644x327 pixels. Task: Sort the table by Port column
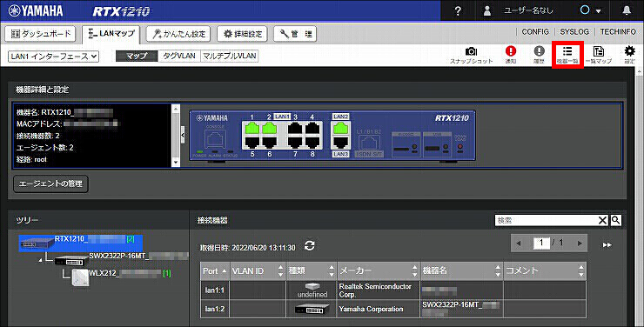pos(215,270)
